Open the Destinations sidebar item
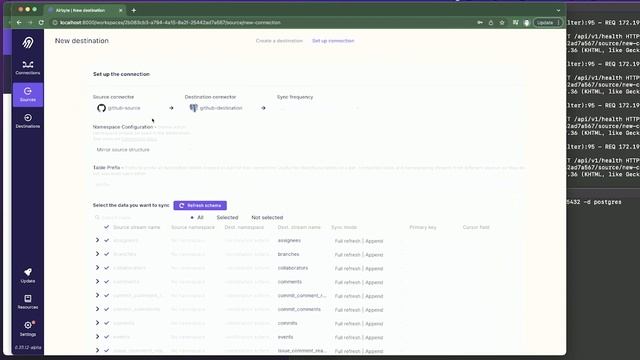Screen dimensions: 640x360 coord(28,121)
